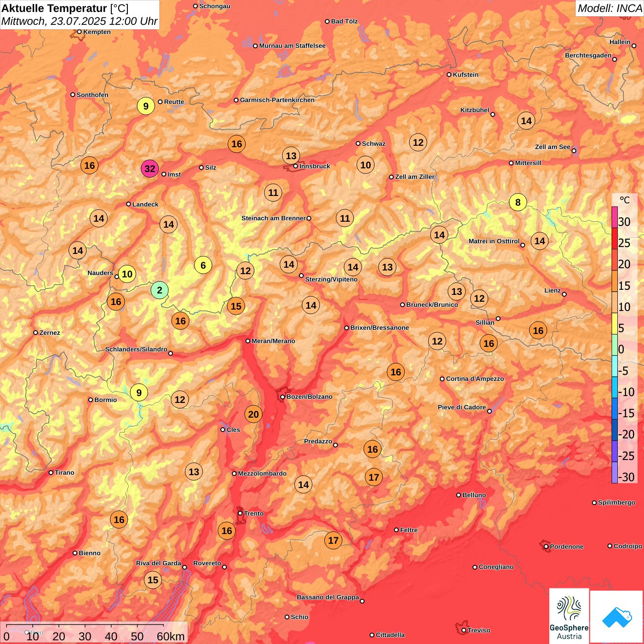Select the 20 degree marker near Cles
Image resolution: width=644 pixels, height=644 pixels.
click(253, 414)
